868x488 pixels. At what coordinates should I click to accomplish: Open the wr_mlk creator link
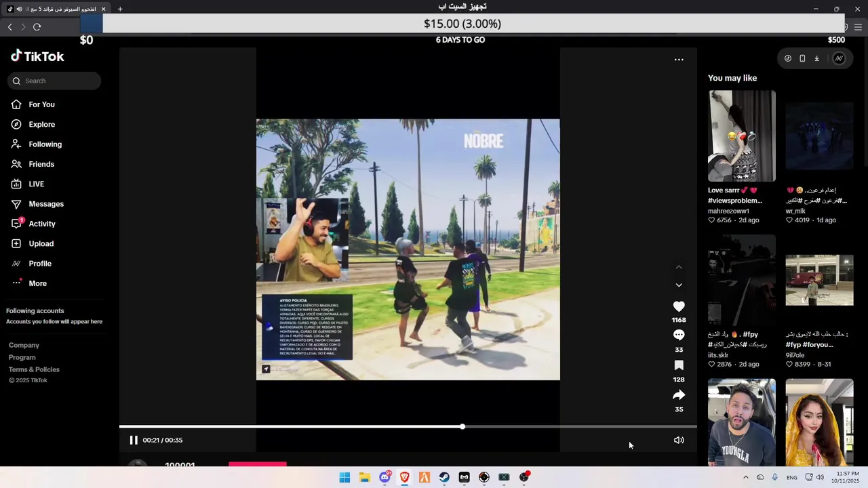795,211
